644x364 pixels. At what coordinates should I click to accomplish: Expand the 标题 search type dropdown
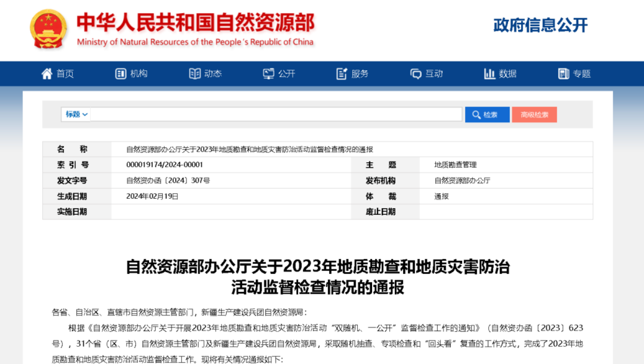click(x=76, y=114)
